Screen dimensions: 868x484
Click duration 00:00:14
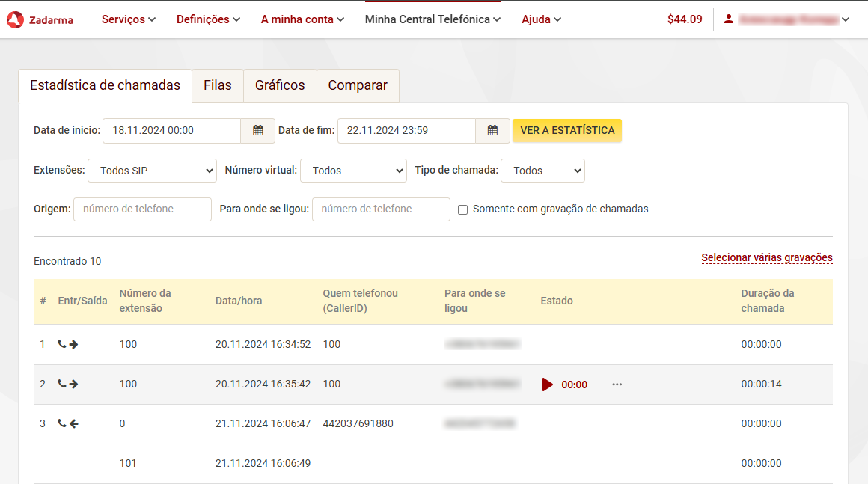761,384
